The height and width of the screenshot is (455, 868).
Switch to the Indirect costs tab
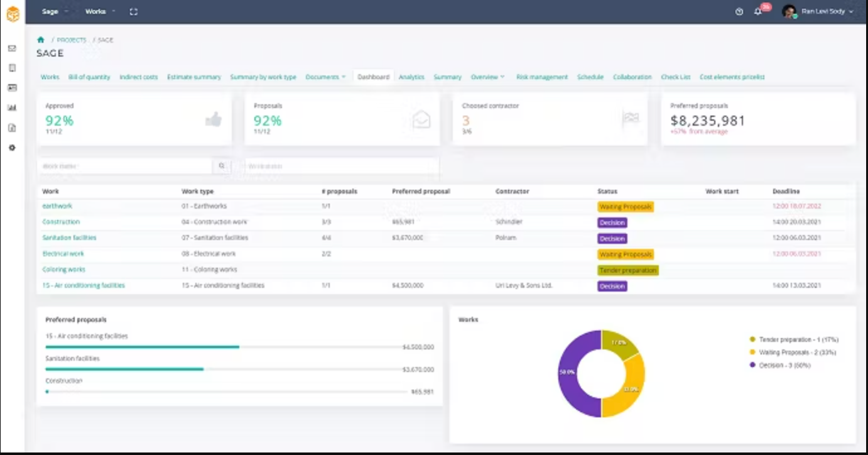138,77
